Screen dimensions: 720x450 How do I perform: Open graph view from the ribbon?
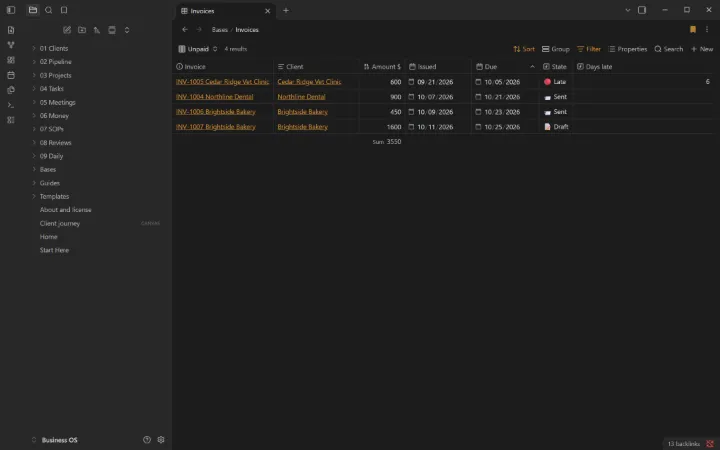pyautogui.click(x=11, y=45)
